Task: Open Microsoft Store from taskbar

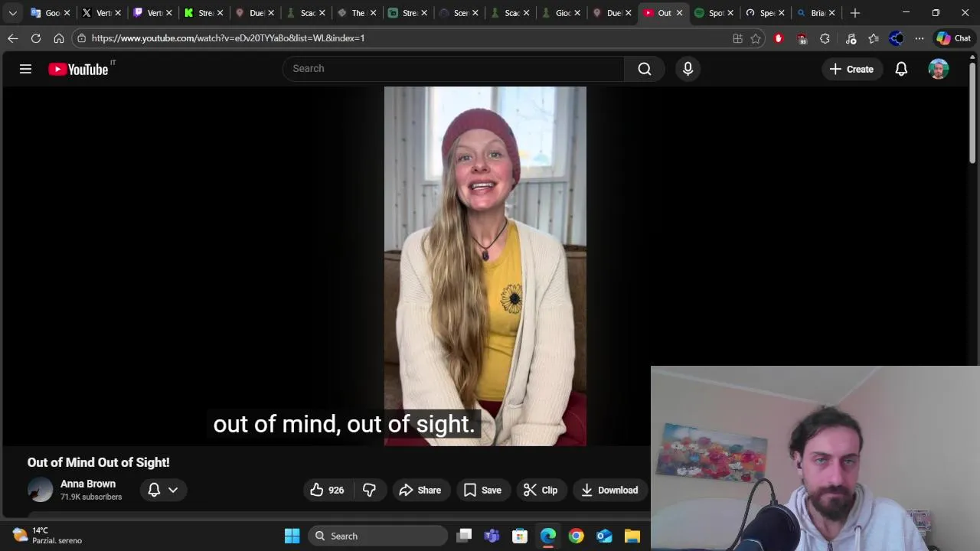Action: [x=520, y=536]
